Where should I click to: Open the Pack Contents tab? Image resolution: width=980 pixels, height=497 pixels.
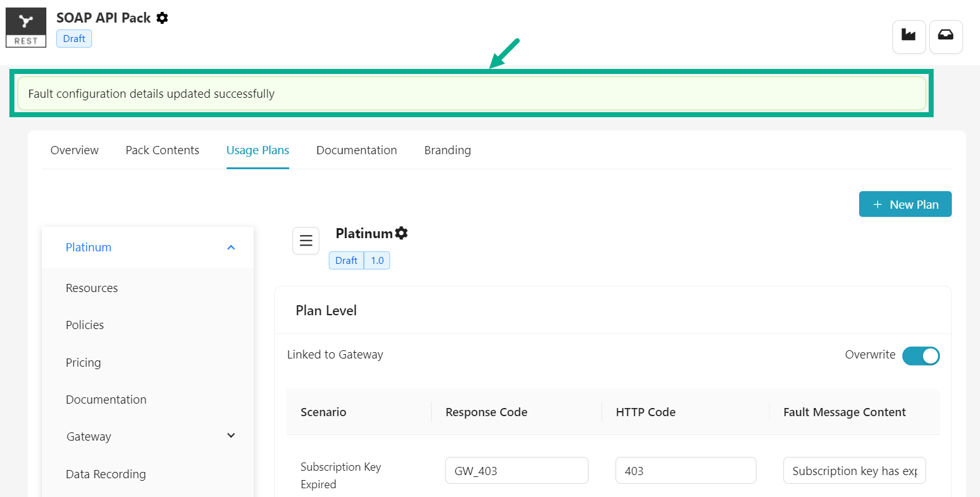coord(162,150)
